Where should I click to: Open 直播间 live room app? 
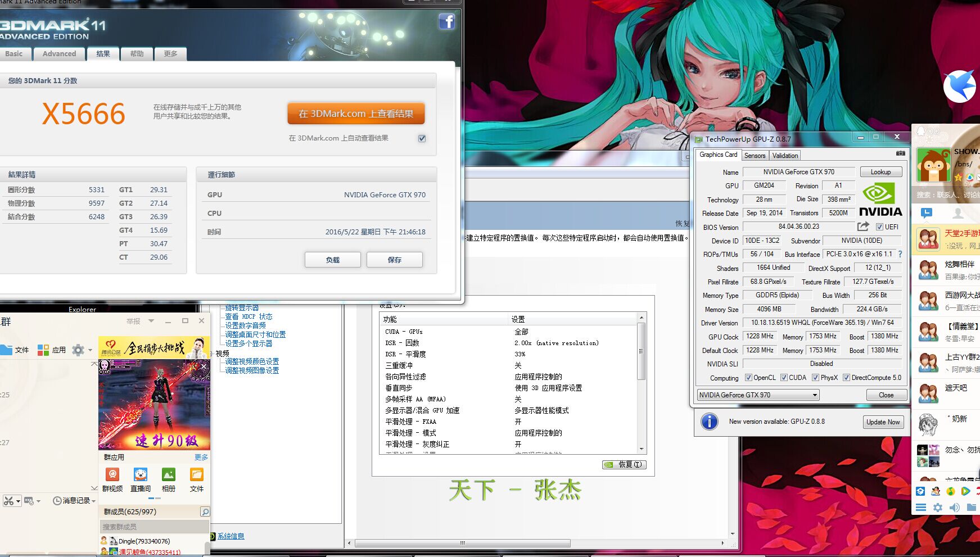point(141,479)
